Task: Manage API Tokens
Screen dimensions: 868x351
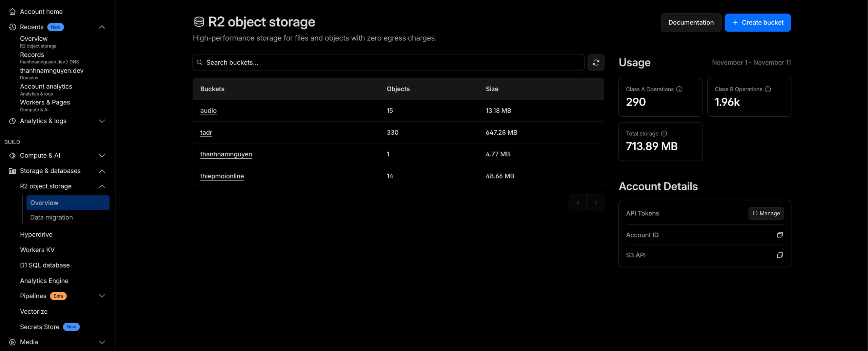Action: point(766,213)
